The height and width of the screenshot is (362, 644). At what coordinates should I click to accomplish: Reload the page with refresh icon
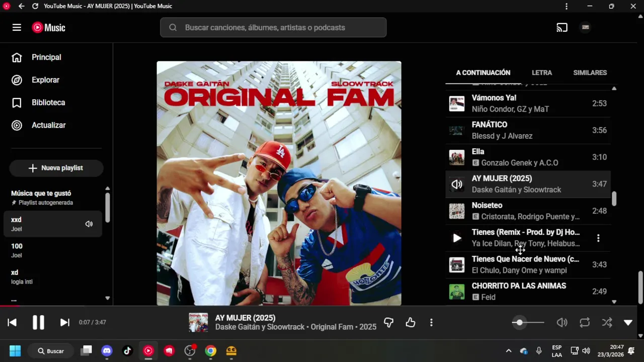(35, 6)
